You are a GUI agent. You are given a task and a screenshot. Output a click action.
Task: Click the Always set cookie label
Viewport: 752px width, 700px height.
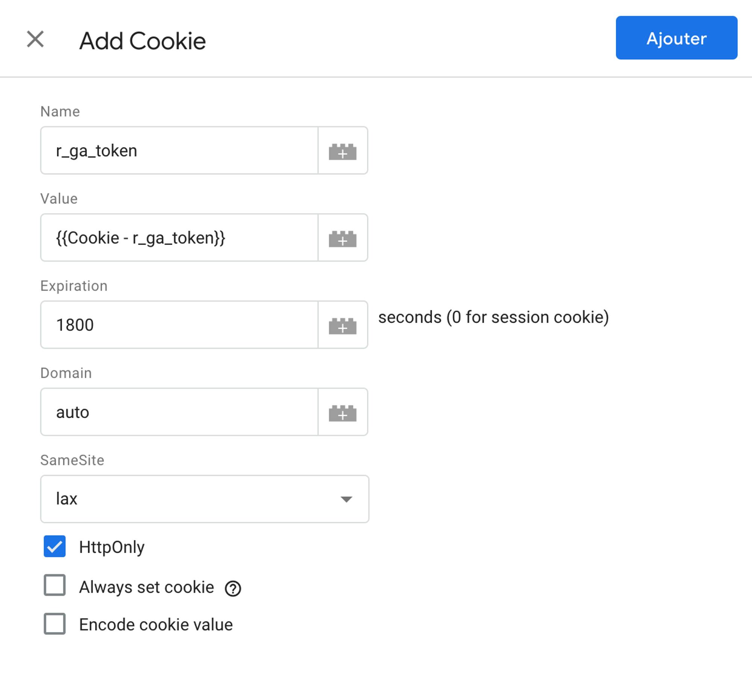coord(146,587)
